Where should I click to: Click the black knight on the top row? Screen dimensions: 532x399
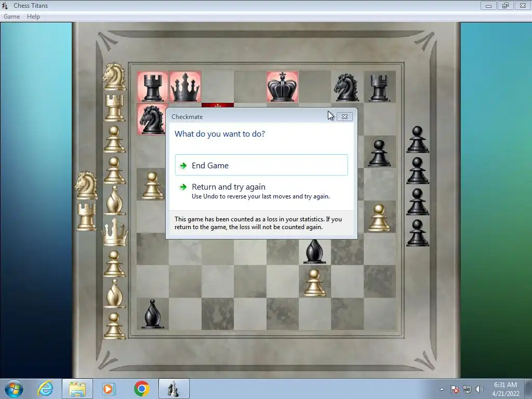(x=347, y=87)
